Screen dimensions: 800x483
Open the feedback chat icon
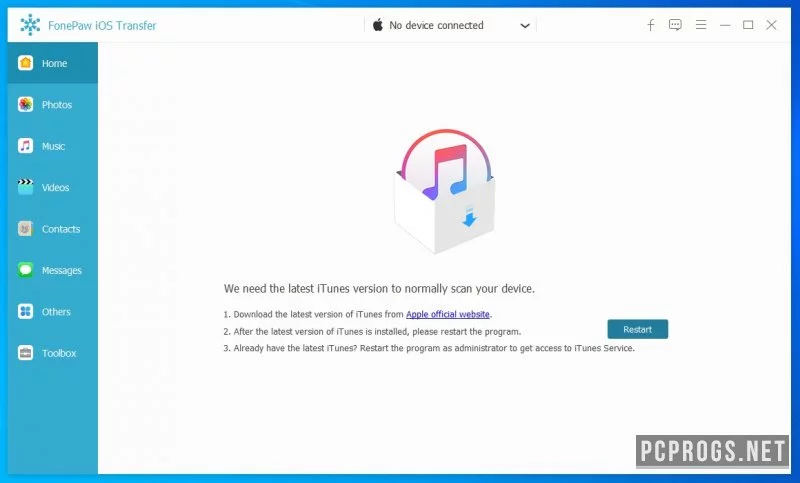pos(675,25)
